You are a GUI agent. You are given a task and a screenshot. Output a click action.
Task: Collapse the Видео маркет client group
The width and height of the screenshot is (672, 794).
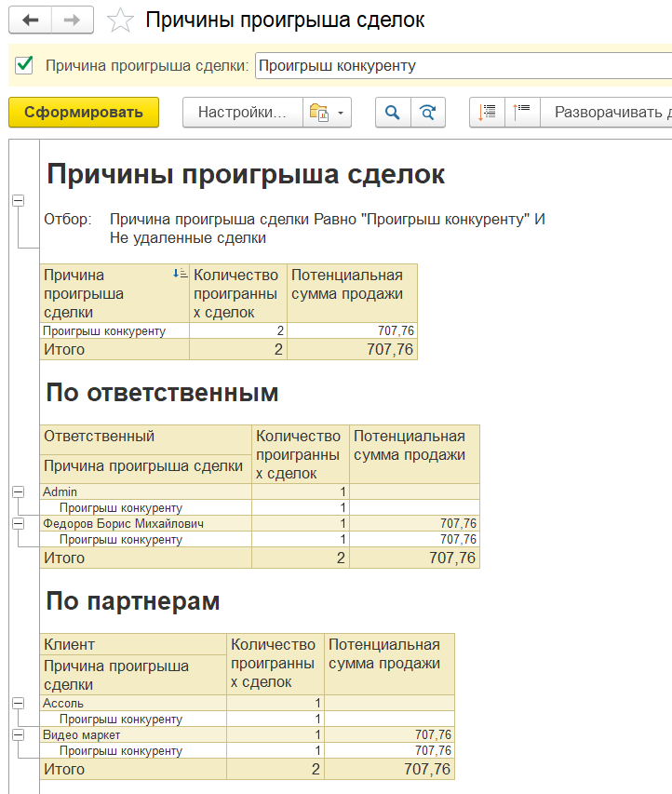coord(18,735)
